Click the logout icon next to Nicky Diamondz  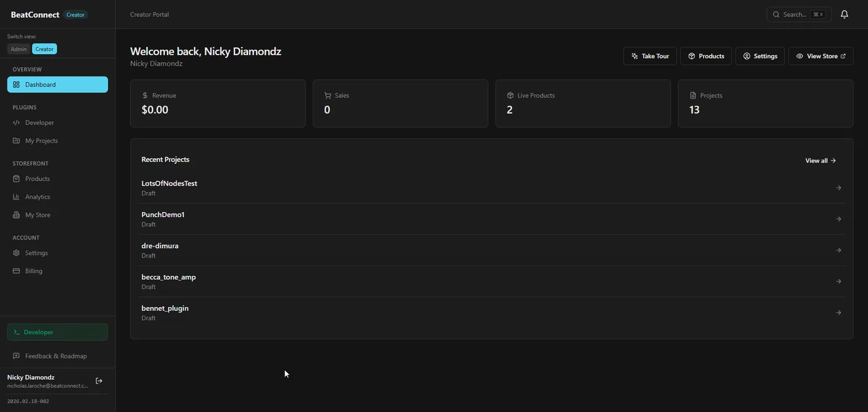98,380
